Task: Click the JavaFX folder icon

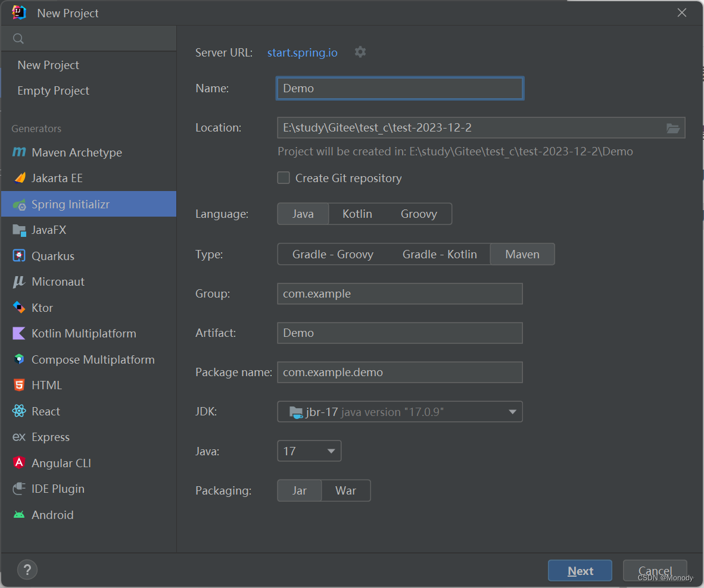Action: coord(19,230)
